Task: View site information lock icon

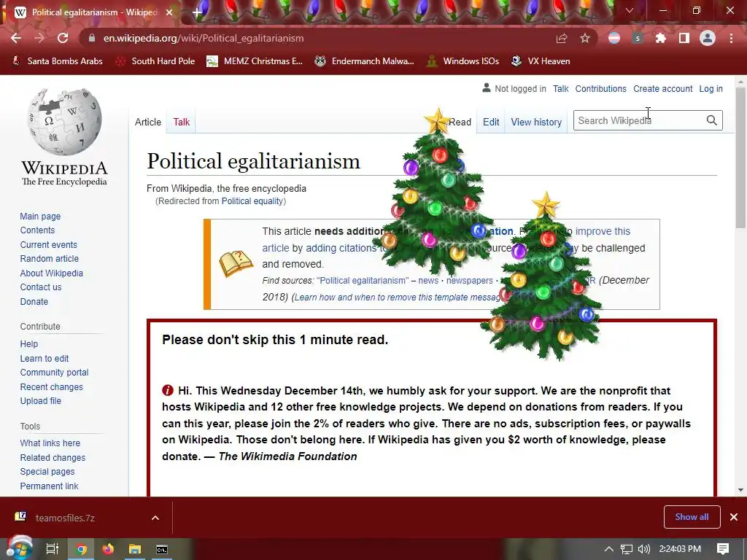Action: [92, 38]
